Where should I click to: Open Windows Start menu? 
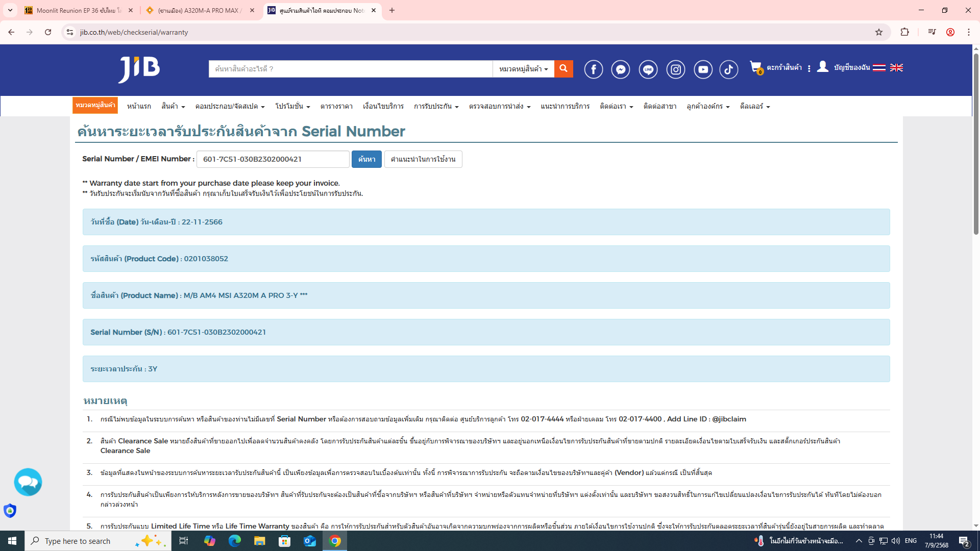12,541
